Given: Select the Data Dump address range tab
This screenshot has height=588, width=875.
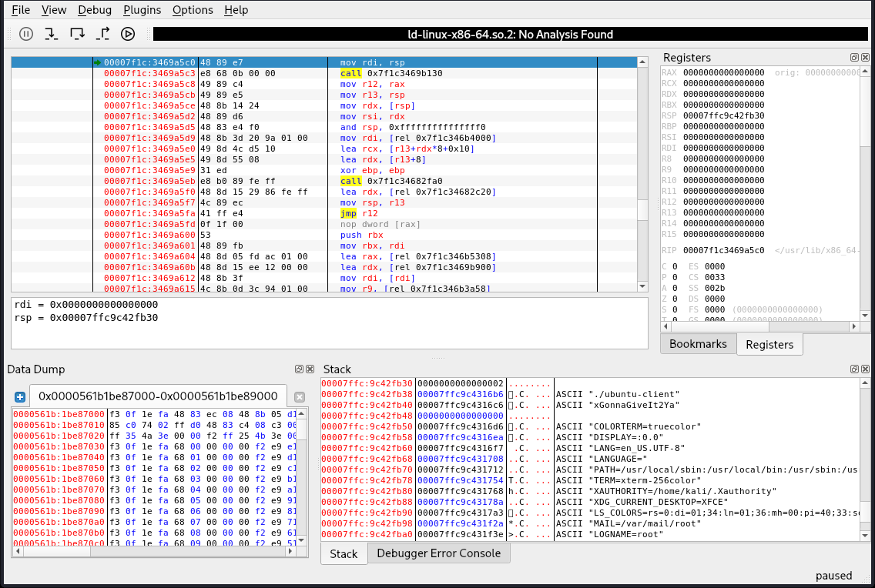Looking at the screenshot, I should (158, 396).
